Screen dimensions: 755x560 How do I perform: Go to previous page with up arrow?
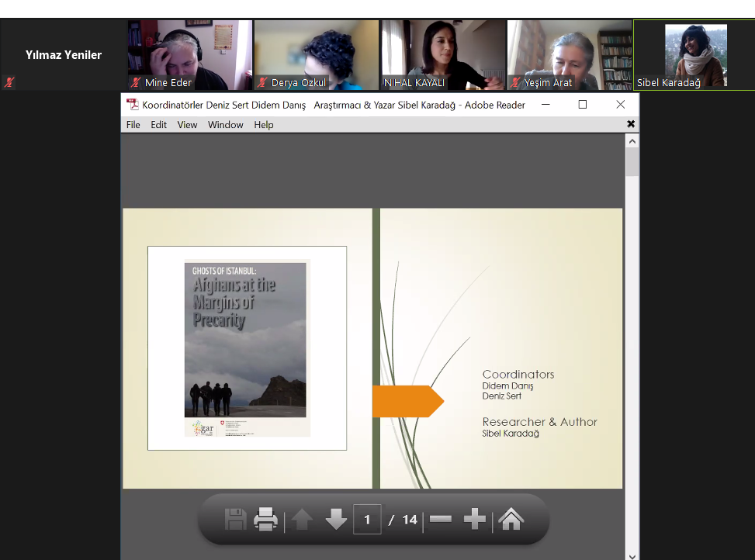(x=302, y=520)
